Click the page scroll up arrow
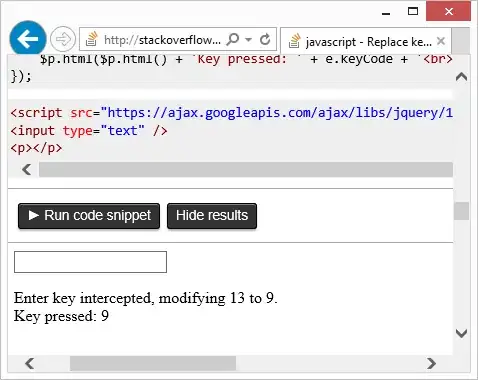Image resolution: width=478 pixels, height=380 pixels. click(x=461, y=77)
